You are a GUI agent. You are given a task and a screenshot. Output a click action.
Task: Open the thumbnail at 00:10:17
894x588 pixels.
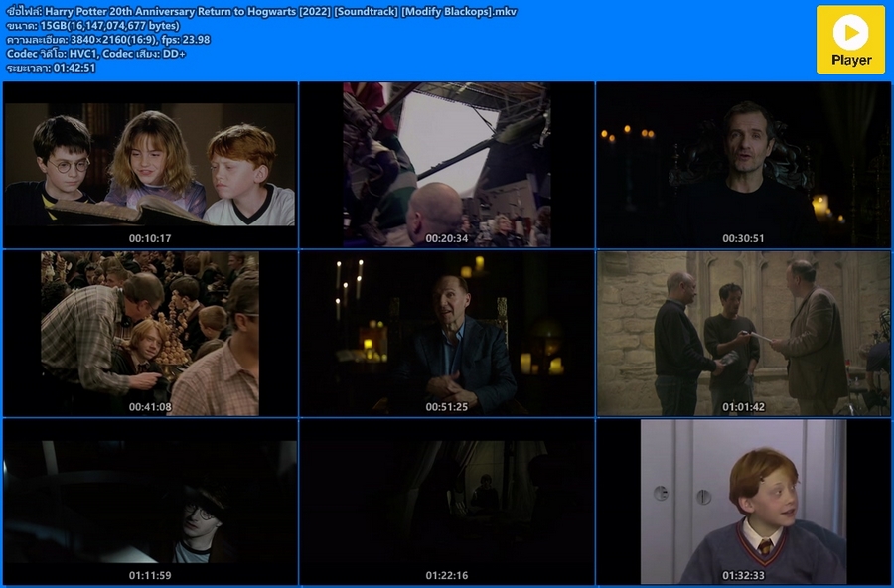[150, 165]
